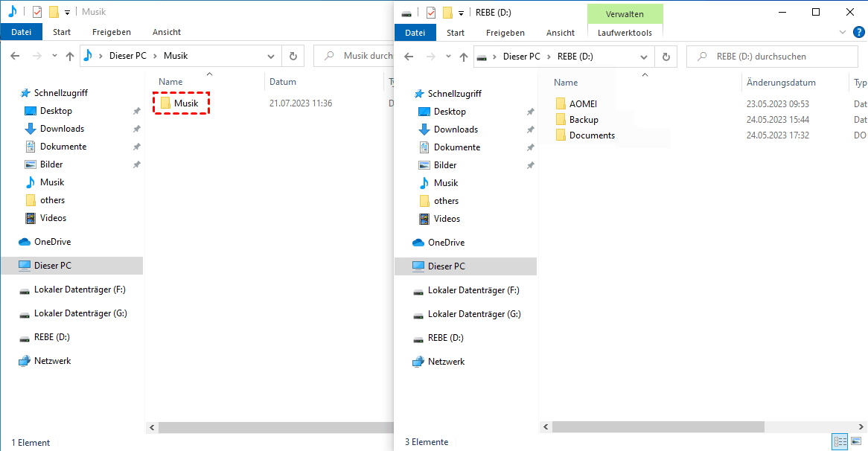Expand the ribbon in REBE (D:) window
The width and height of the screenshot is (868, 451).
tap(843, 32)
